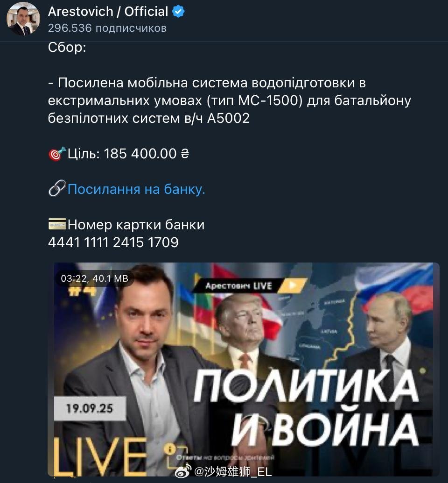Click the Ціль: 185 400.00 goal text
The image size is (448, 483).
[128, 153]
